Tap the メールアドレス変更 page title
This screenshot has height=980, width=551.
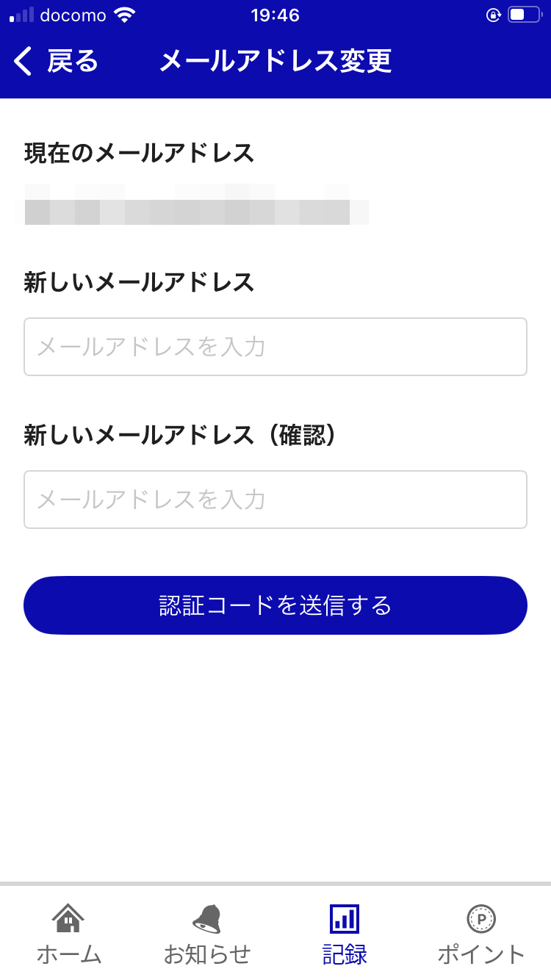[275, 61]
